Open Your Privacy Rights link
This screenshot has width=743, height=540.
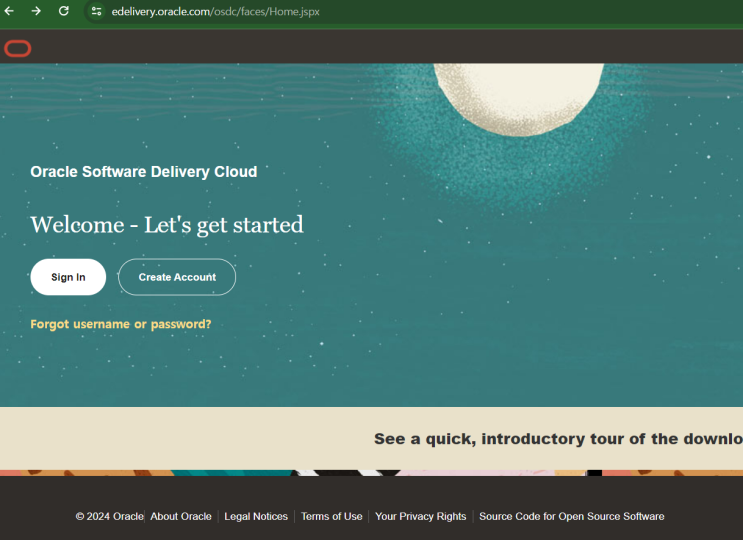421,516
